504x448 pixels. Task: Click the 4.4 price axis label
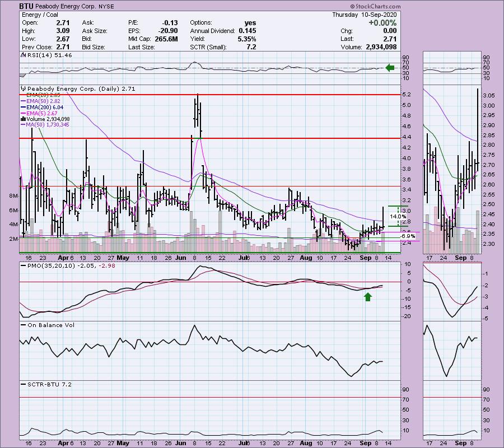point(407,137)
